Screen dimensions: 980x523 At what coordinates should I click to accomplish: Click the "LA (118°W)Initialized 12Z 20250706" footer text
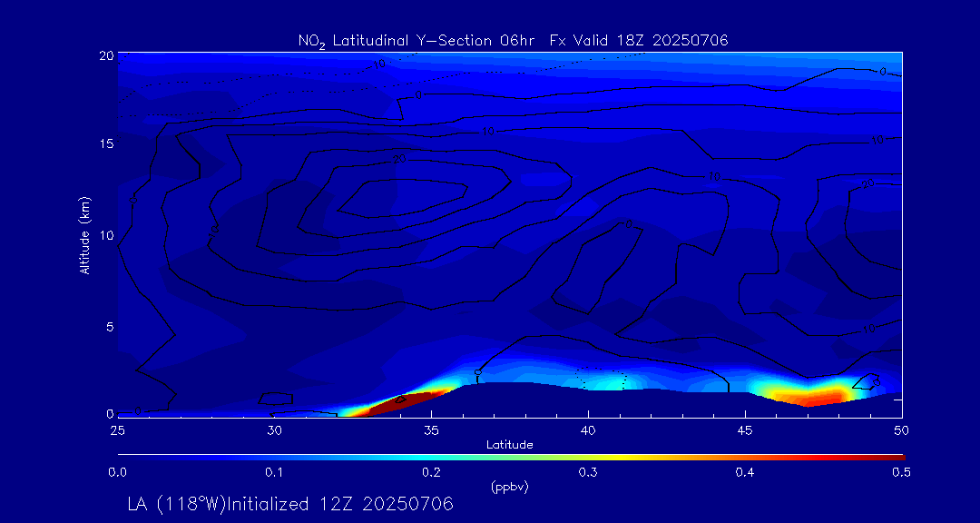click(x=290, y=504)
